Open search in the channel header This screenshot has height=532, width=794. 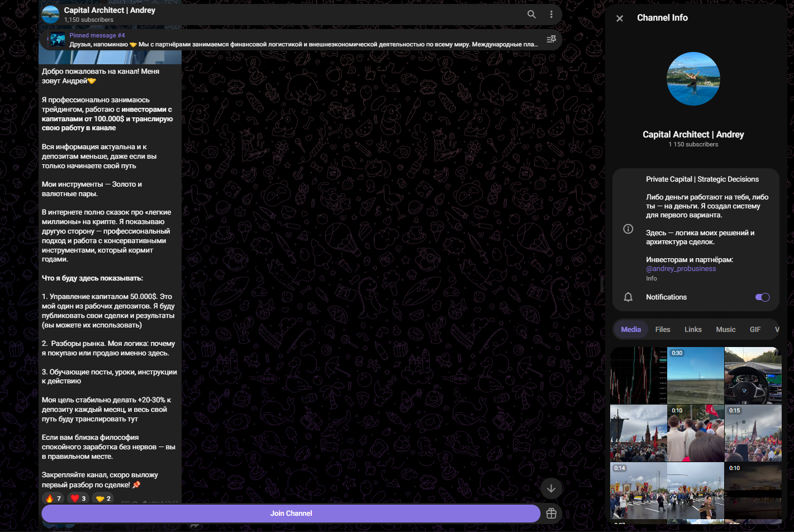[531, 15]
